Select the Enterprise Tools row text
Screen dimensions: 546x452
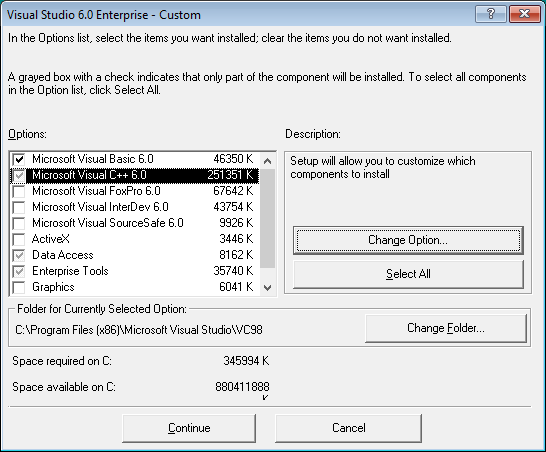coord(70,271)
